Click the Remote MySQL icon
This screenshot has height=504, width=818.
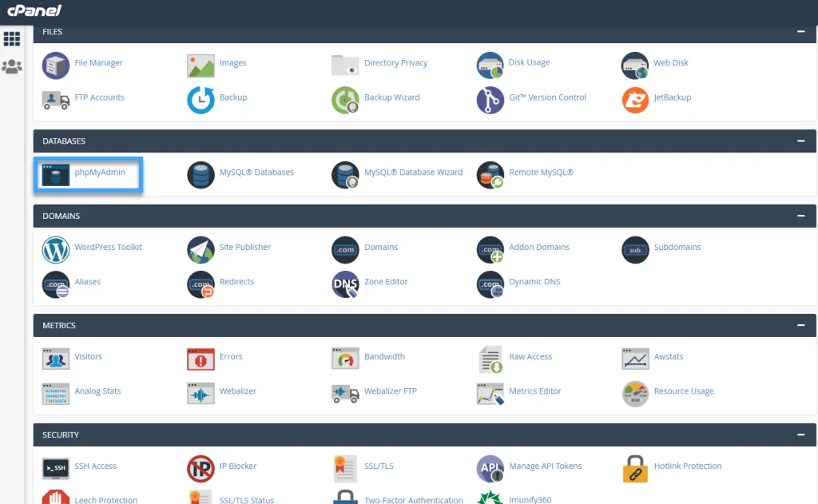point(490,175)
